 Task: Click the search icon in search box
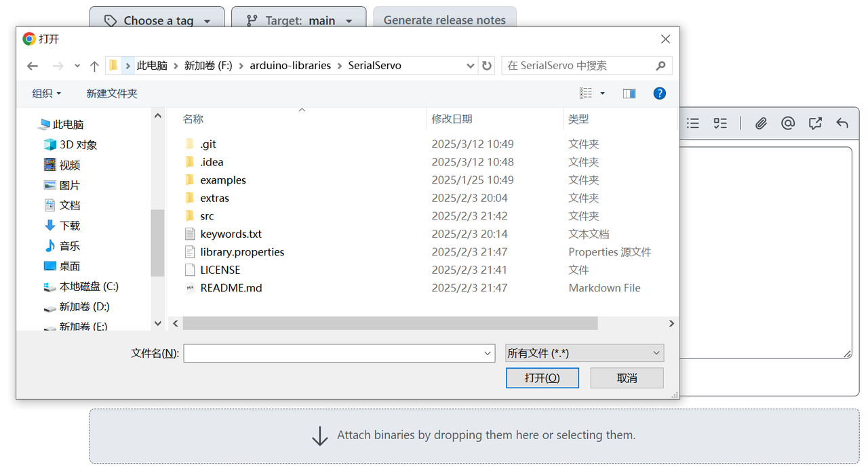pyautogui.click(x=660, y=66)
